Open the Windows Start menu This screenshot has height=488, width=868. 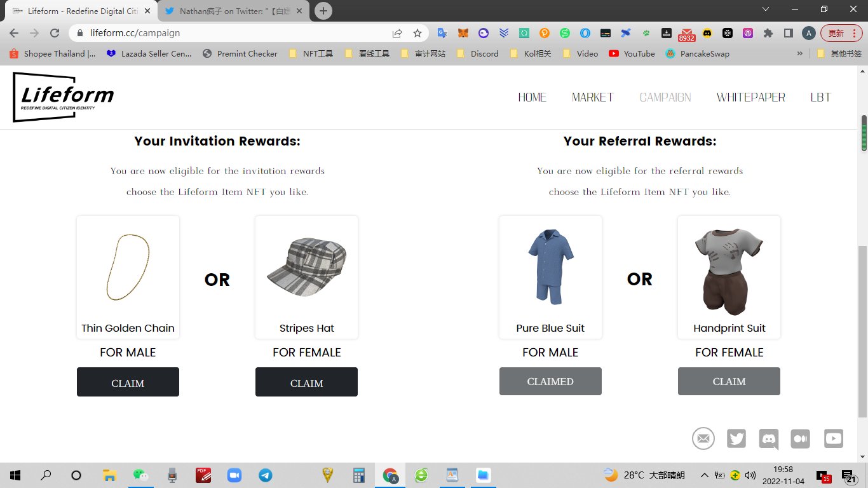[x=15, y=475]
